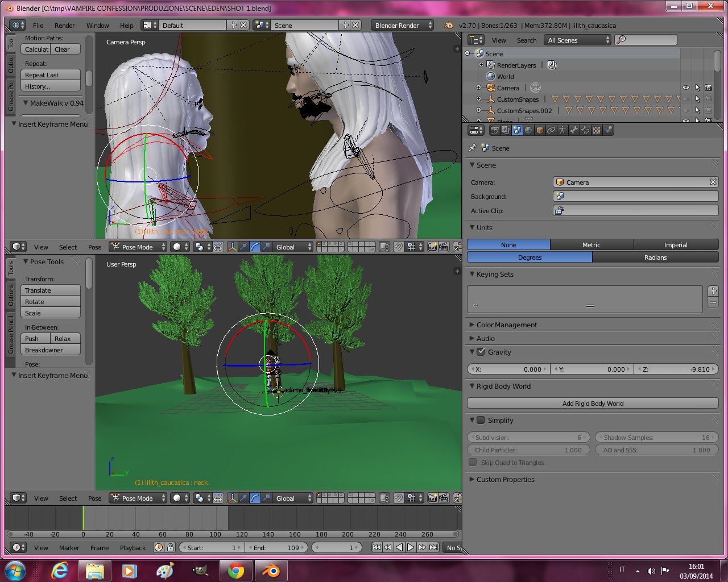
Task: Open the Window menu
Action: coord(97,25)
